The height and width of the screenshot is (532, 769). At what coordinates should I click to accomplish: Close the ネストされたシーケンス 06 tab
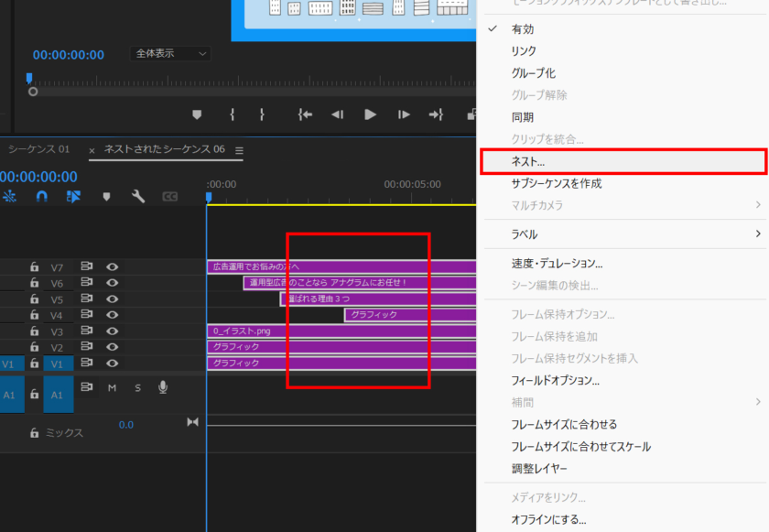92,150
